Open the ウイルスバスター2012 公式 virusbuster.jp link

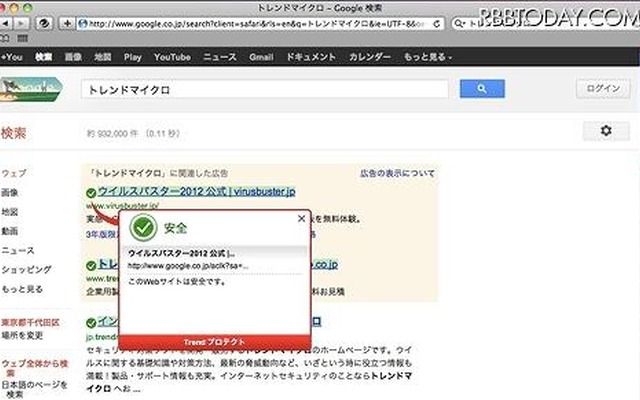click(x=197, y=191)
